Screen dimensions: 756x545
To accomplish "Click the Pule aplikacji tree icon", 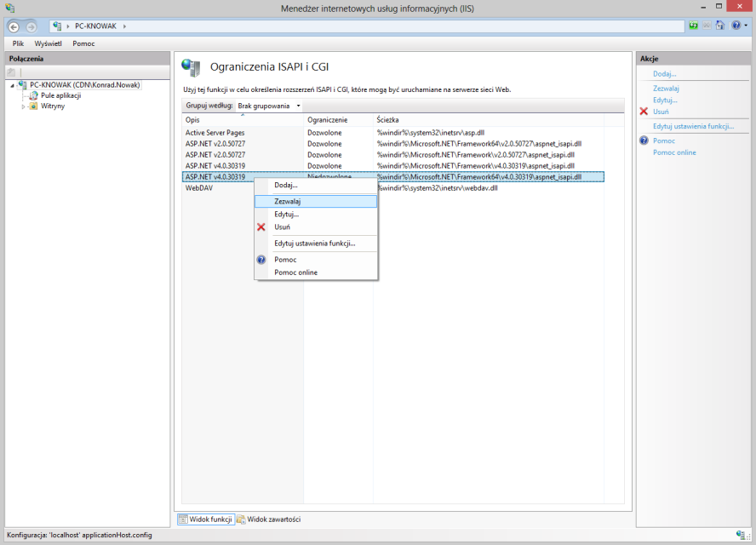I will pyautogui.click(x=33, y=95).
